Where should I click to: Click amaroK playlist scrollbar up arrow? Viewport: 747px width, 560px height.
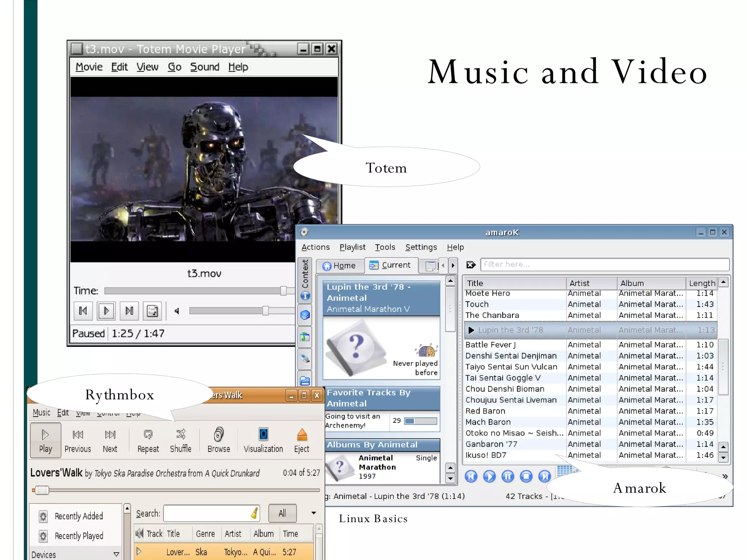tap(724, 282)
